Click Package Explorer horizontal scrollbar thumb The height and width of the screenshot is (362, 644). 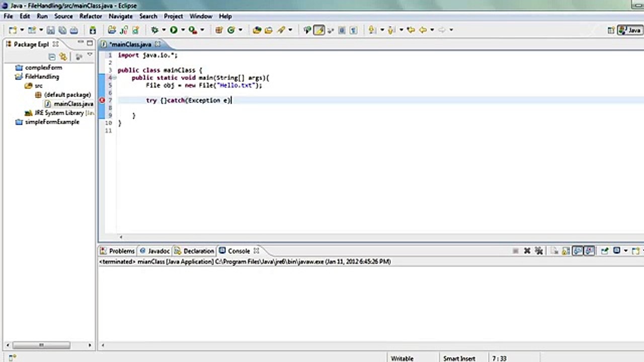coord(41,345)
